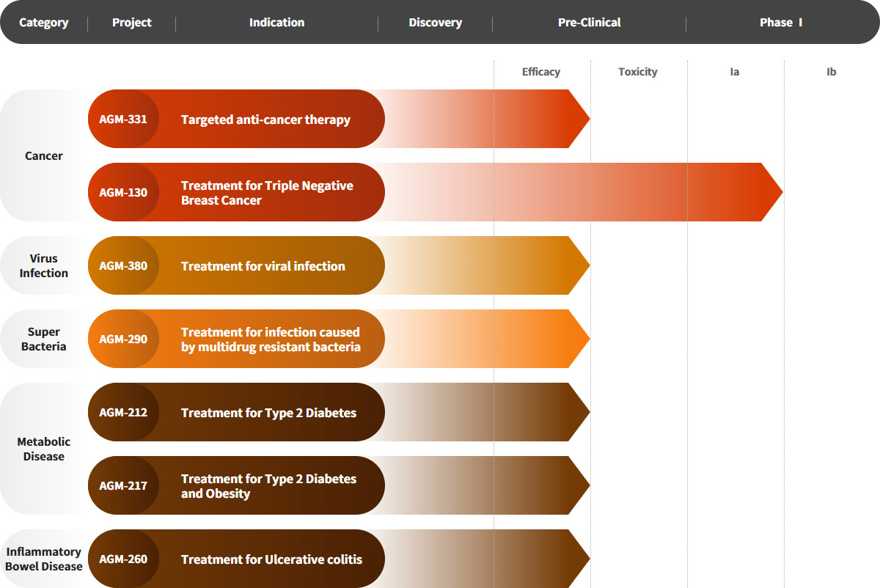Open the AGM-290 project badge
880x588 pixels.
123,339
